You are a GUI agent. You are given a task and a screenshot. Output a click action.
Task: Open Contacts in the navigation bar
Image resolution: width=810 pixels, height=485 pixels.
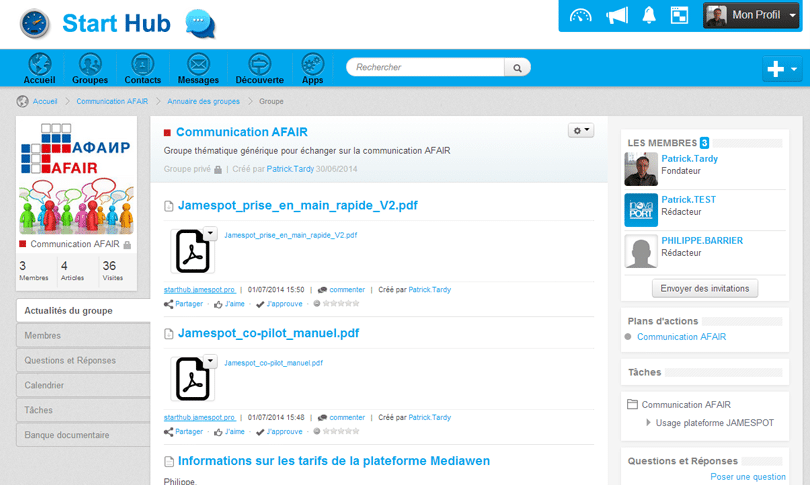pyautogui.click(x=143, y=69)
